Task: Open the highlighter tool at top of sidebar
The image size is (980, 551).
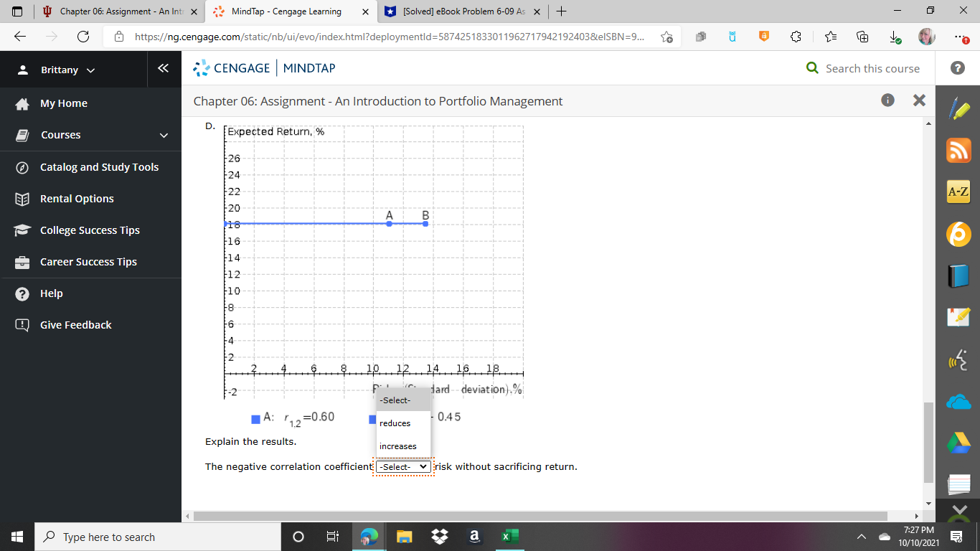Action: (958, 109)
